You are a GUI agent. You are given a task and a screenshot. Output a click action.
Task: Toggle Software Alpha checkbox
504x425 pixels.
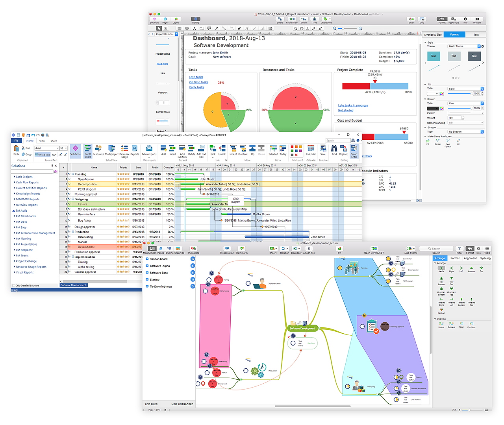[x=147, y=266]
